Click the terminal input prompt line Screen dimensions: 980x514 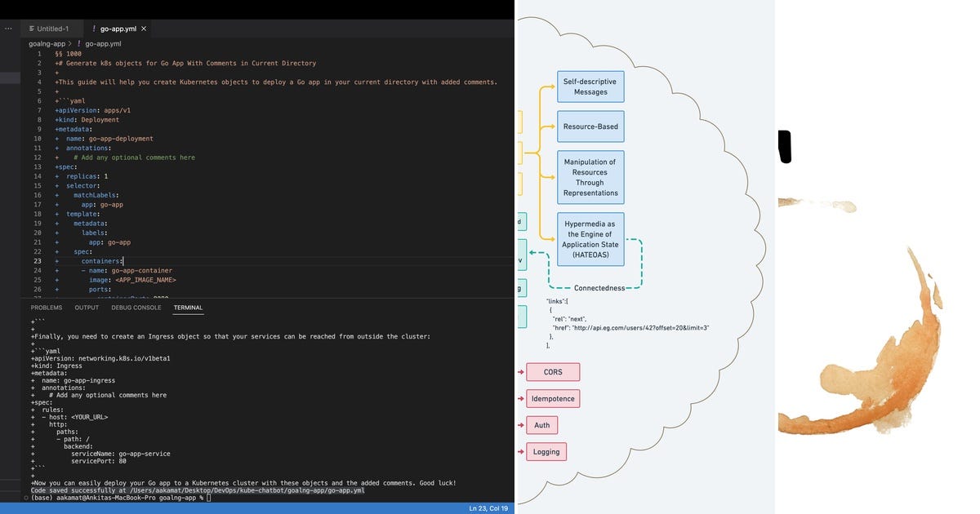tap(122, 495)
